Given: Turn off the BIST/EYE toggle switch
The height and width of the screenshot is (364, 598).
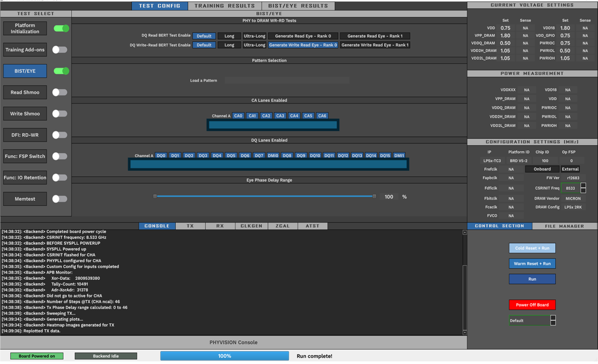Looking at the screenshot, I should tap(61, 71).
